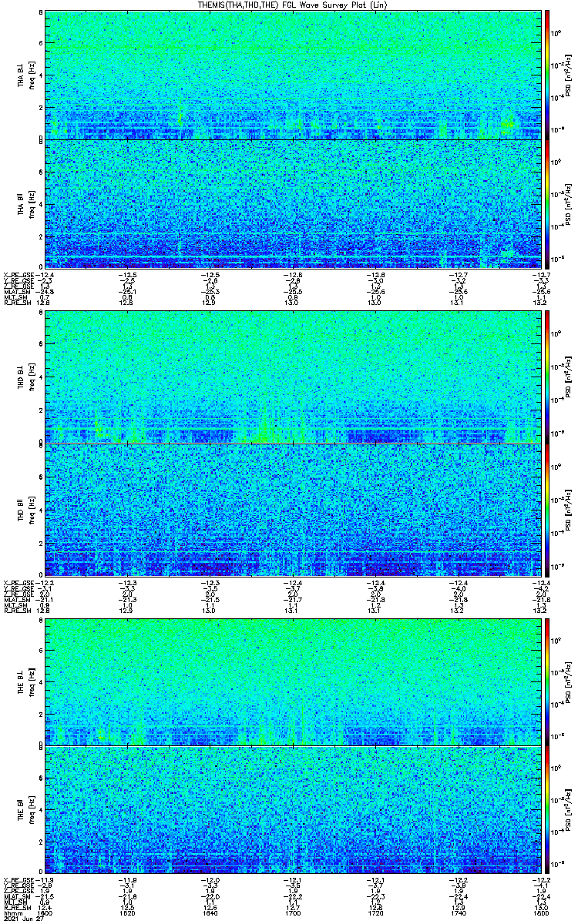Screen dimensions: 578x924
Task: Click the PSD color bar beside THD B-perpendicular panel
Action: click(547, 379)
